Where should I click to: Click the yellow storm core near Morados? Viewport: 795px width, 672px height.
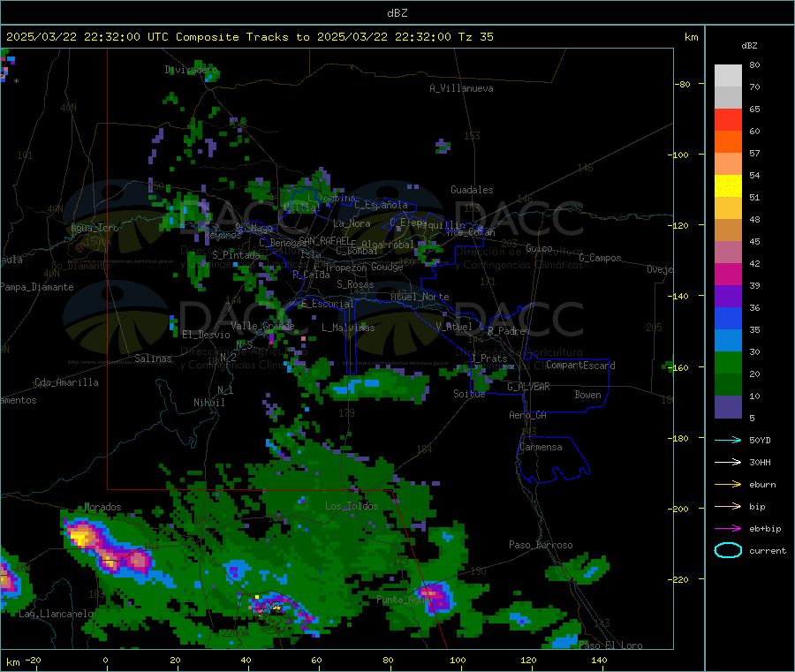[81, 536]
